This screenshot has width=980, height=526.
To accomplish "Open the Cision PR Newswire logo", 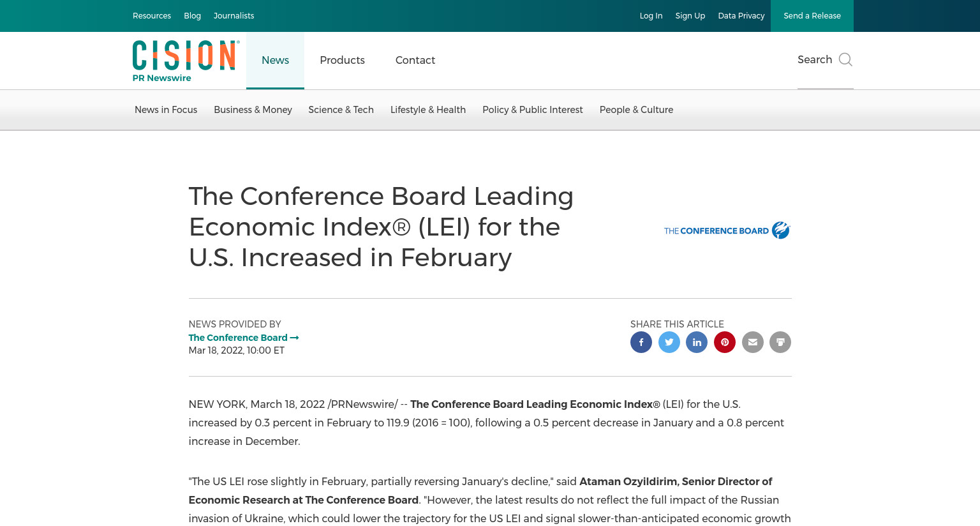I will (x=186, y=61).
